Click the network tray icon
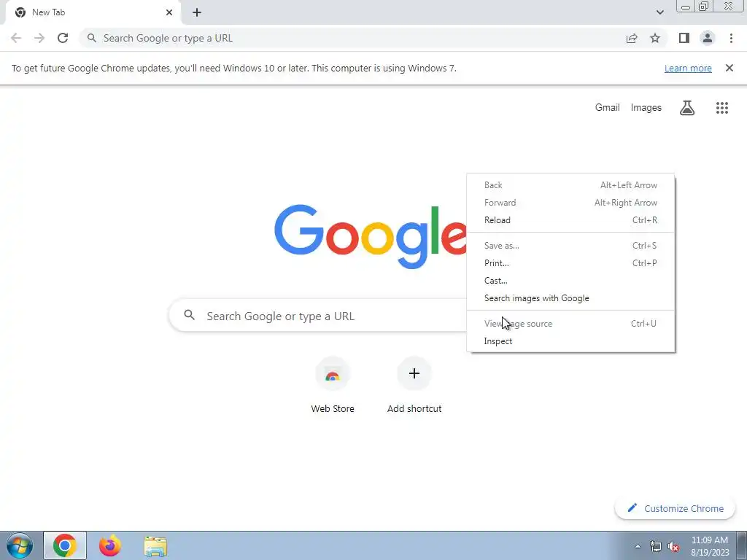The height and width of the screenshot is (560, 747). click(x=656, y=546)
